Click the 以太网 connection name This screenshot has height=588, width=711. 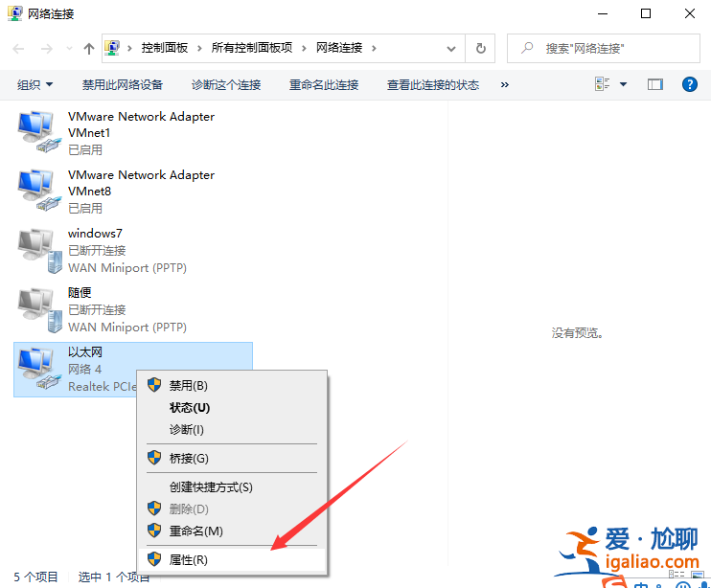tap(85, 352)
